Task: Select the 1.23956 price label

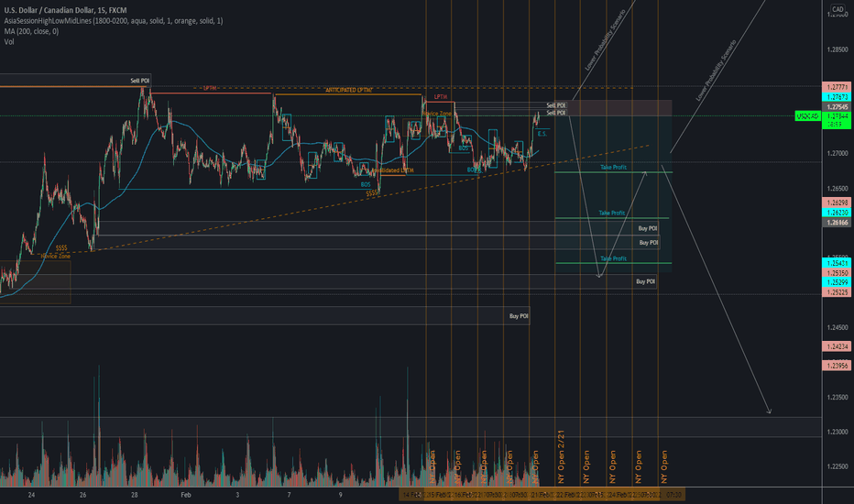Action: tap(837, 366)
